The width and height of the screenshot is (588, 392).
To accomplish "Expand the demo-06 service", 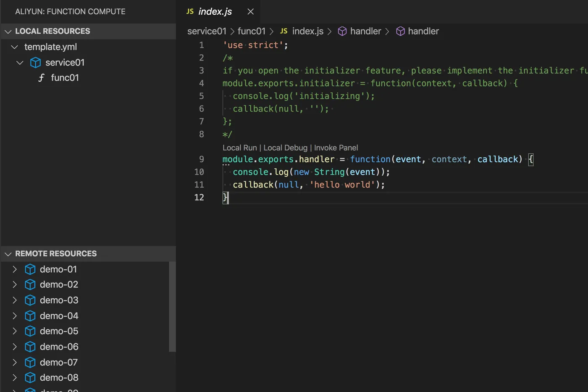I will (15, 347).
